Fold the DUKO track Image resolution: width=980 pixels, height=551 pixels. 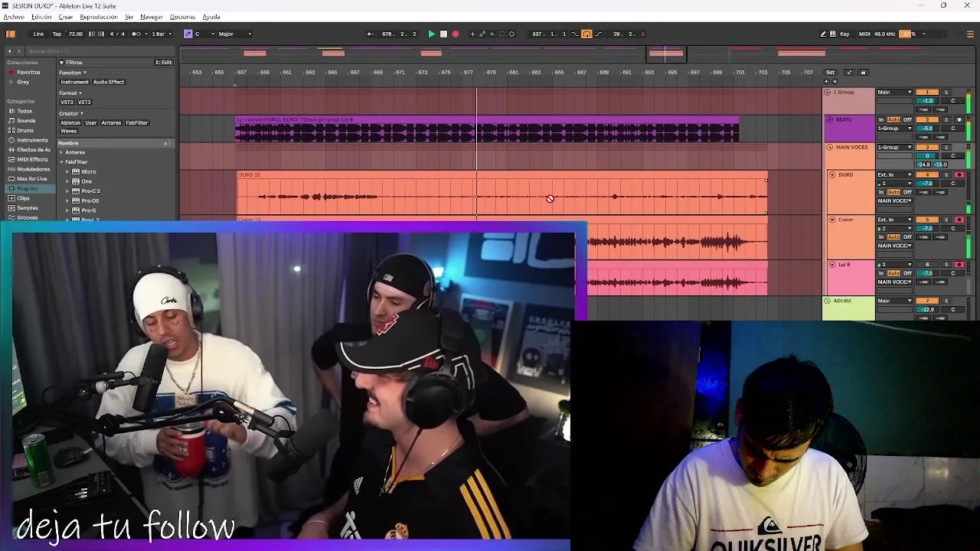[832, 174]
